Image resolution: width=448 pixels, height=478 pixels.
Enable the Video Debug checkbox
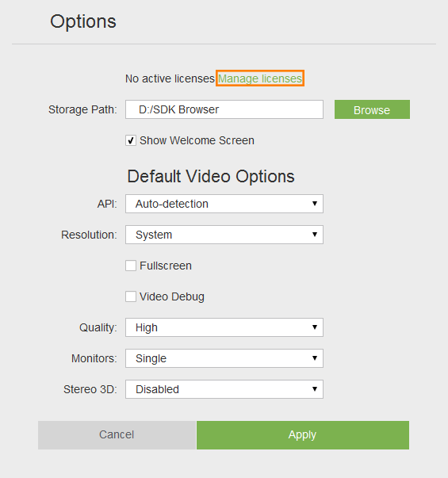(x=131, y=296)
